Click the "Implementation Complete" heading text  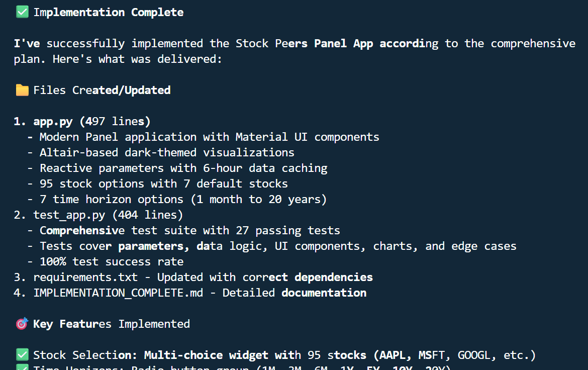[108, 12]
